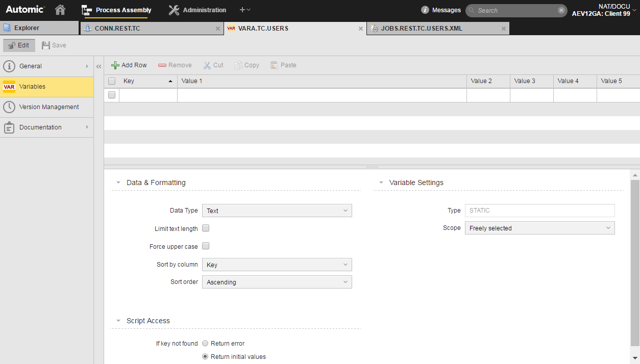Enable the Limit text length checkbox
The width and height of the screenshot is (640, 364).
[206, 228]
